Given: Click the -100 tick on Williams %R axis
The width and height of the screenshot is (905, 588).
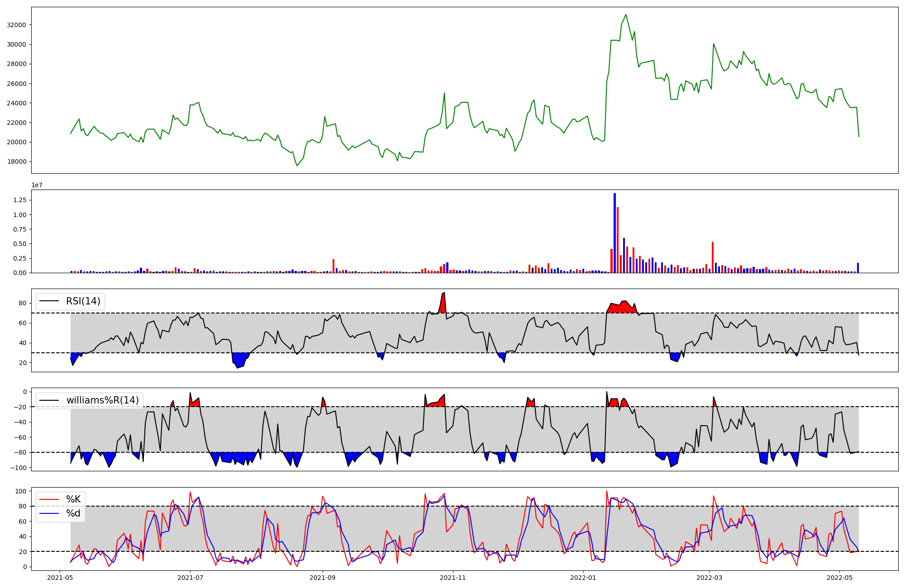Looking at the screenshot, I should [19, 467].
